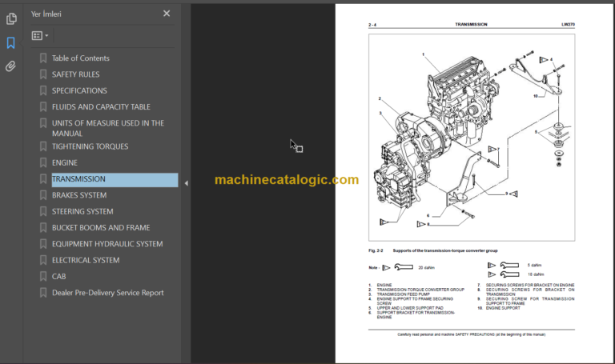
Task: Open the STEERING SYSTEM bookmark
Action: 82,211
